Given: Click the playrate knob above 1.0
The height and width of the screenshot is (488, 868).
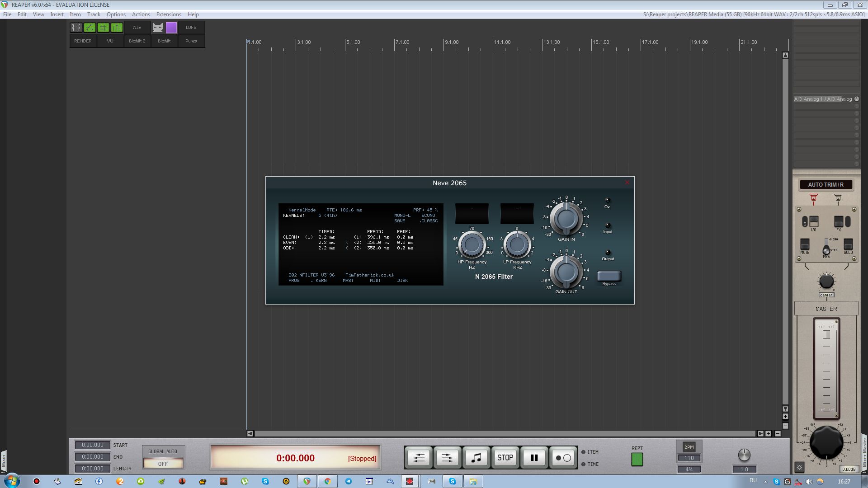Looking at the screenshot, I should (744, 455).
